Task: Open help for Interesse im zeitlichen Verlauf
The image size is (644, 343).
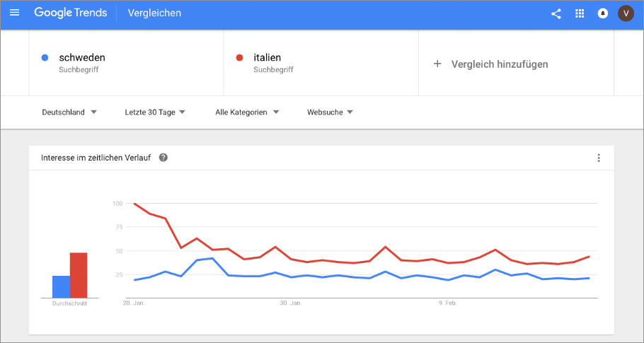Action: coord(163,158)
